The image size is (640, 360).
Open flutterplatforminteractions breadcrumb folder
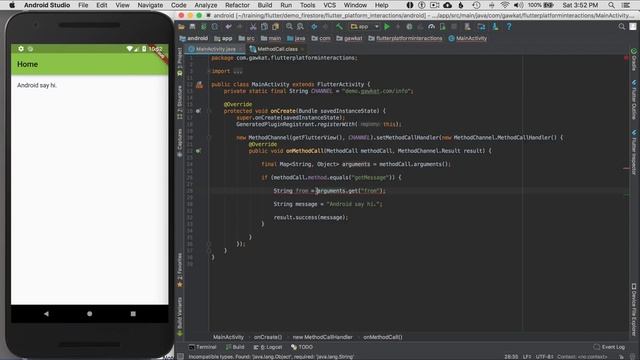coord(405,38)
